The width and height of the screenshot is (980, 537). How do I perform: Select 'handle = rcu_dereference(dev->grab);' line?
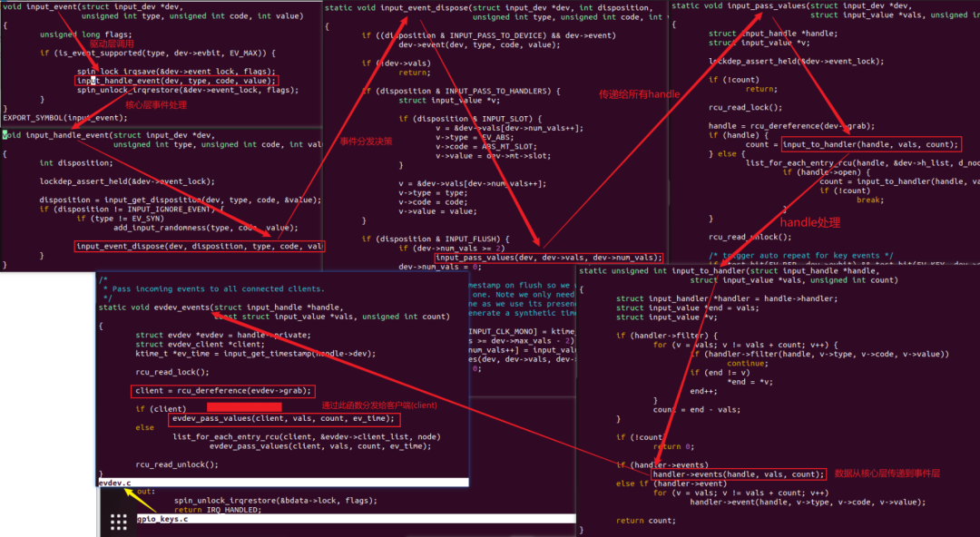[792, 126]
